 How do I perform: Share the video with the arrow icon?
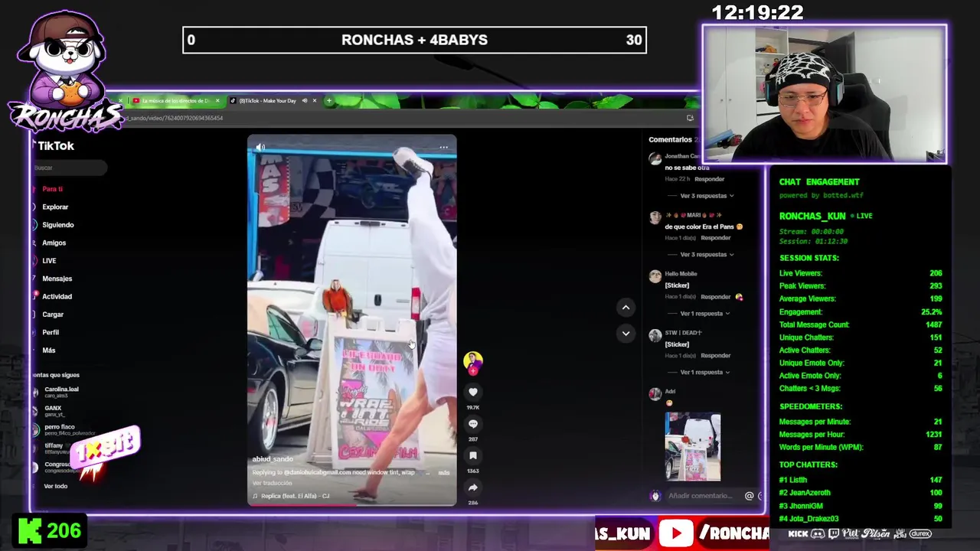(472, 487)
